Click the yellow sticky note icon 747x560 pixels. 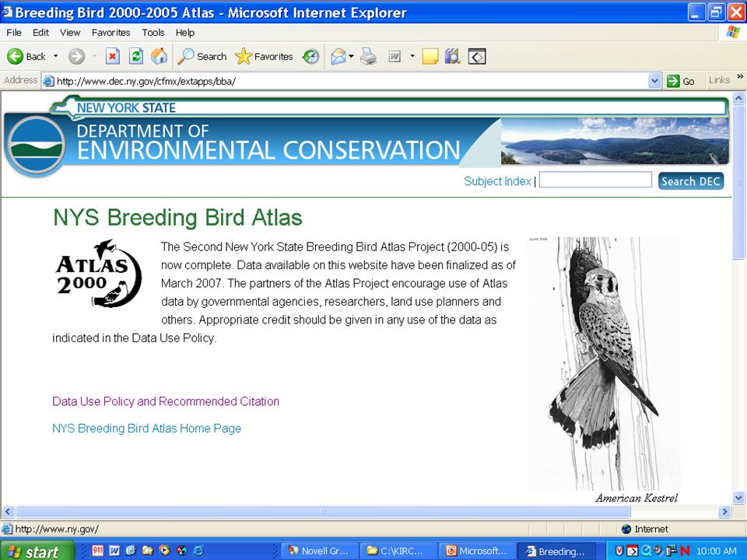(430, 57)
